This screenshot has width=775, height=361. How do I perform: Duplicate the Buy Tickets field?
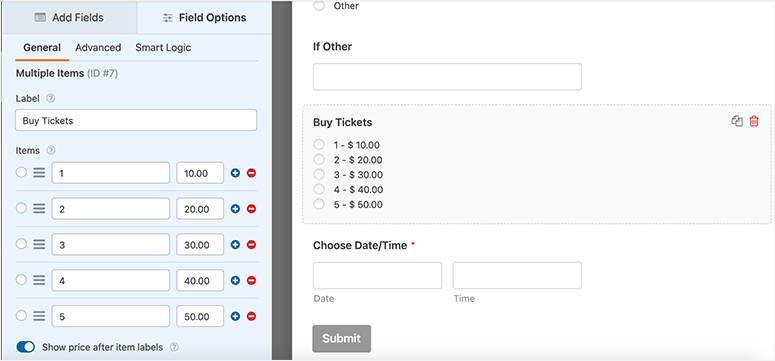pyautogui.click(x=737, y=121)
